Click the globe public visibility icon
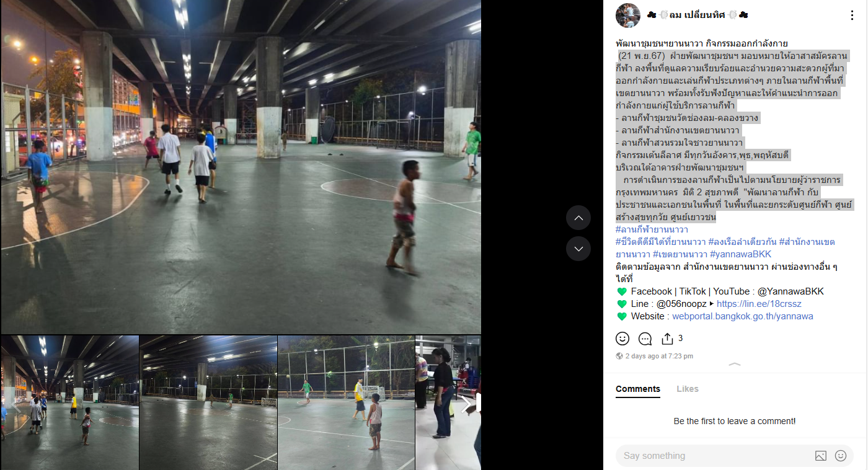868x470 pixels. pos(619,356)
